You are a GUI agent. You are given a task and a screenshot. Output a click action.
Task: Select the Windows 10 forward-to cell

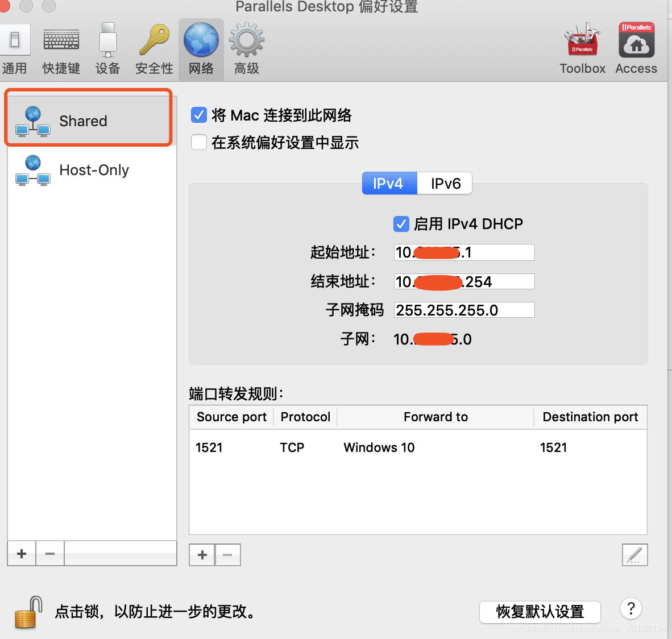(x=379, y=447)
